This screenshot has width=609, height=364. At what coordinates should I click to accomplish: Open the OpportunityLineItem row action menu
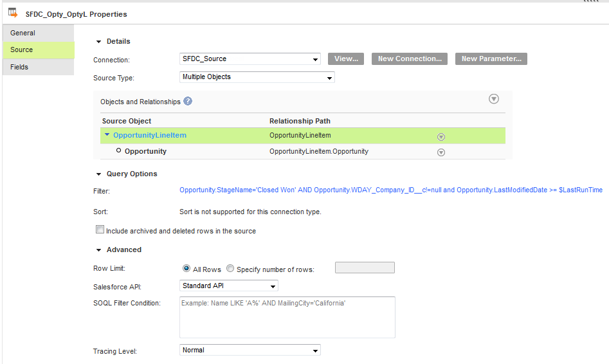[441, 137]
